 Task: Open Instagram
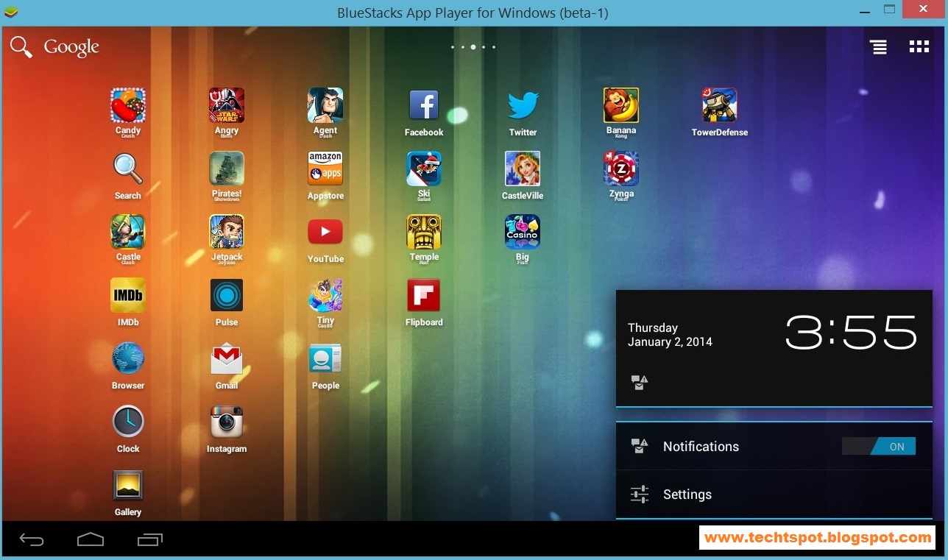point(227,422)
